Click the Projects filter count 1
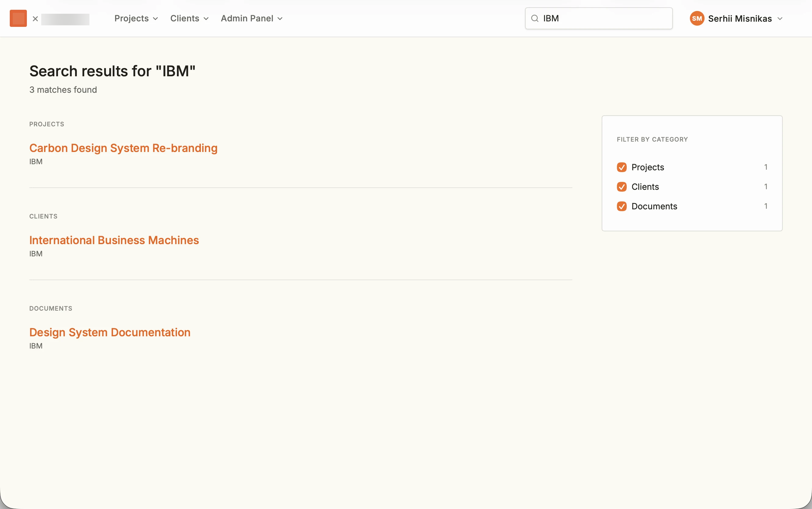Viewport: 812px width, 509px height. click(x=766, y=167)
